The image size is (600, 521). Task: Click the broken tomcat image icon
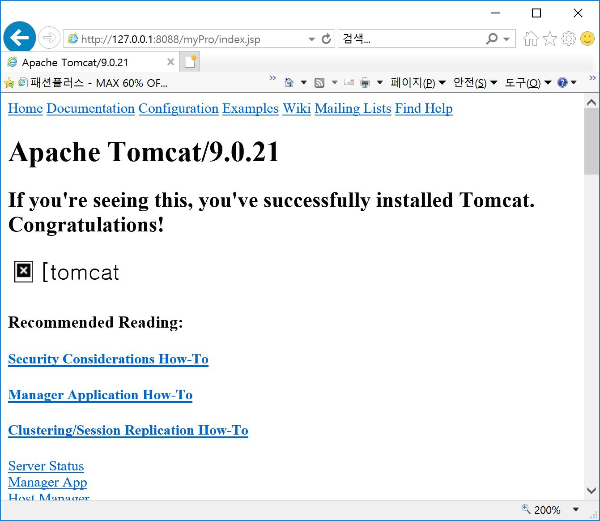click(24, 272)
